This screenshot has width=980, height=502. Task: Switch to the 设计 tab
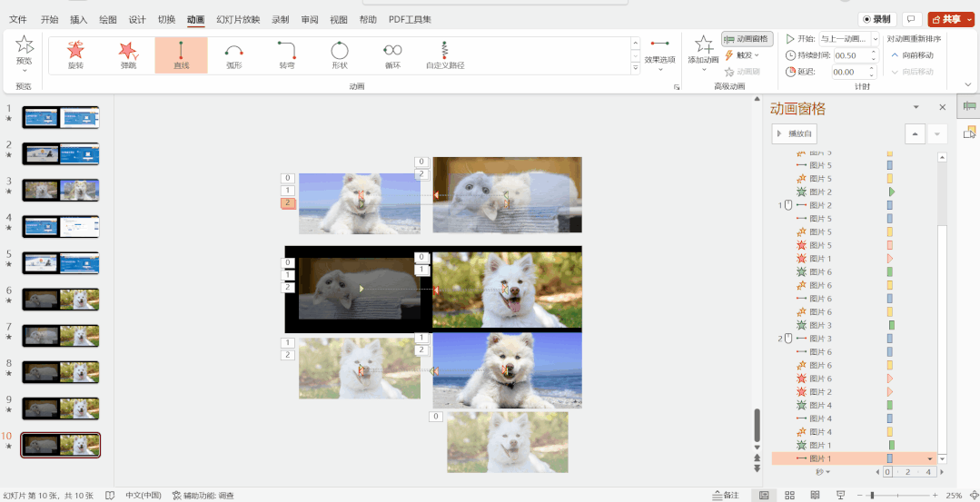click(x=137, y=19)
